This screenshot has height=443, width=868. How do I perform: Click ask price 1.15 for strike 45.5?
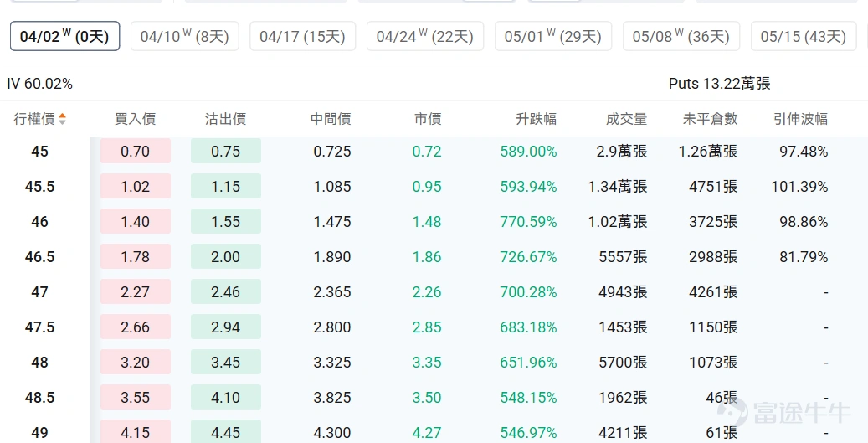[x=226, y=186]
